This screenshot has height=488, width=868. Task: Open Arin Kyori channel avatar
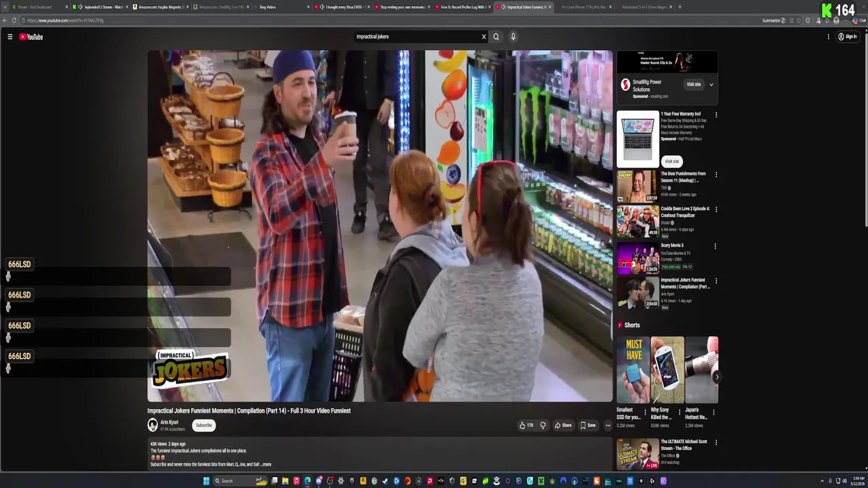(153, 425)
